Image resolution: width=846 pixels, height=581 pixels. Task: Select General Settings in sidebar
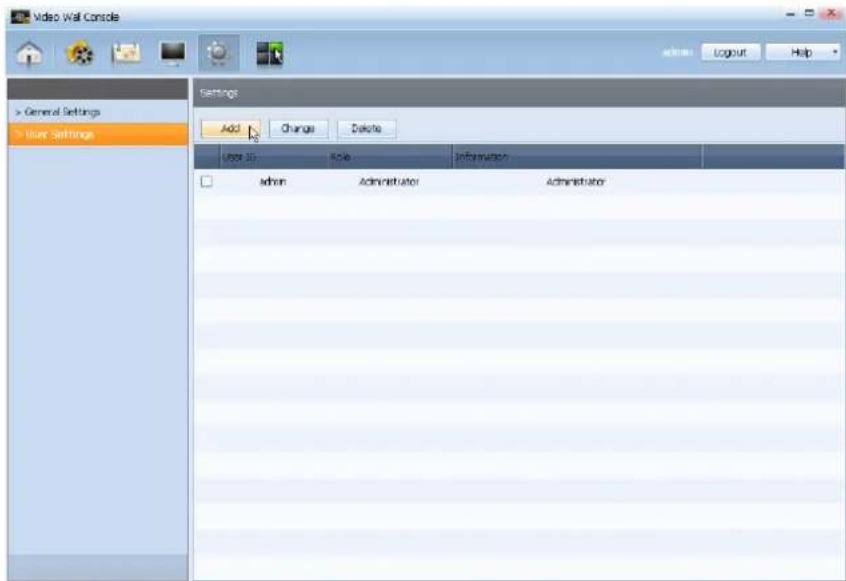58,112
